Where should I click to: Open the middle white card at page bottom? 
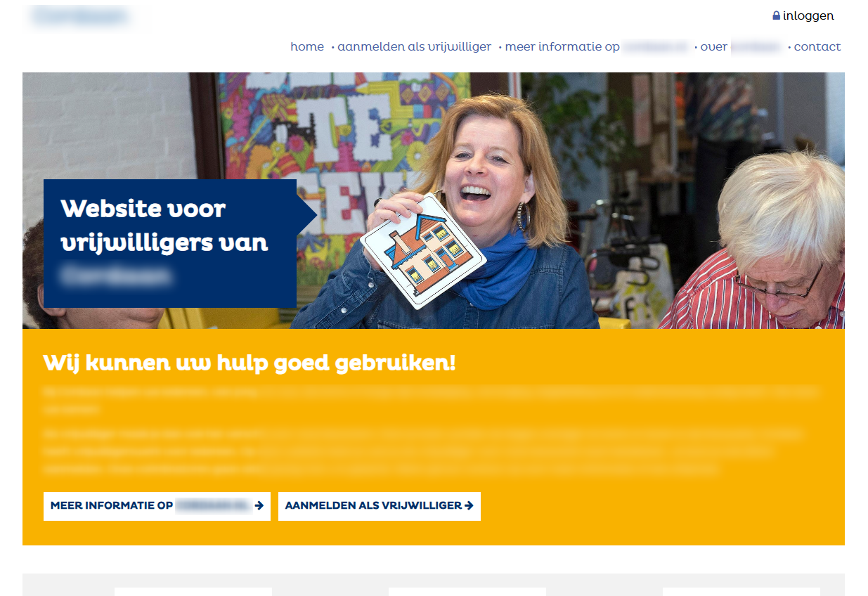(467, 592)
